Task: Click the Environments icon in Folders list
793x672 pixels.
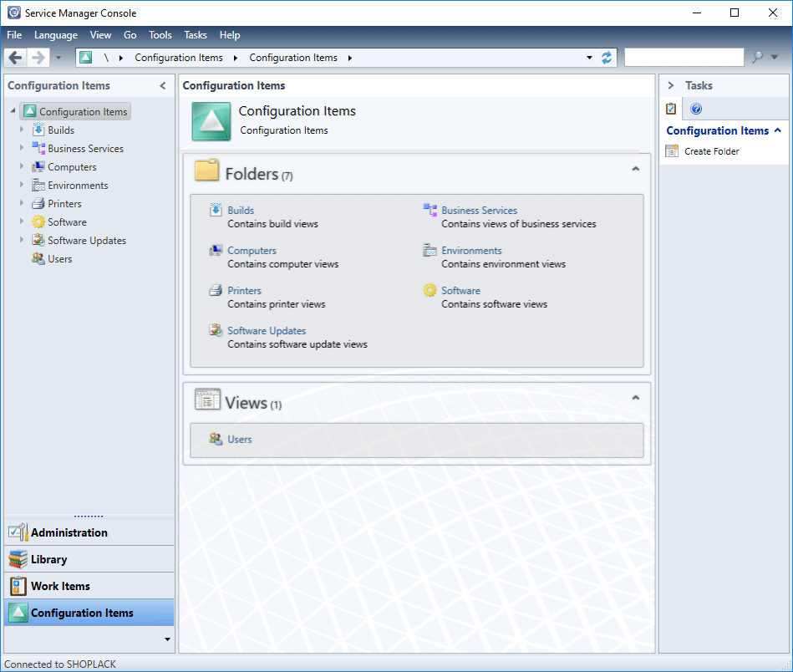Action: click(430, 250)
